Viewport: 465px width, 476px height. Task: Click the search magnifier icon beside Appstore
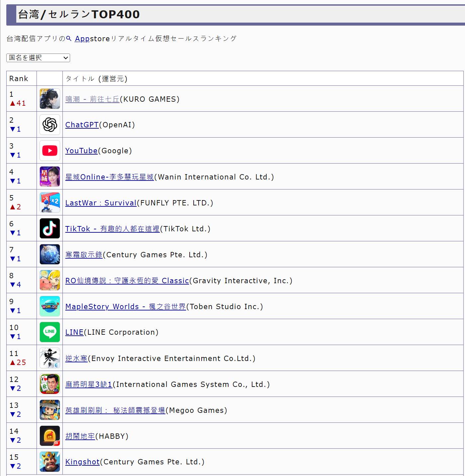(x=69, y=39)
